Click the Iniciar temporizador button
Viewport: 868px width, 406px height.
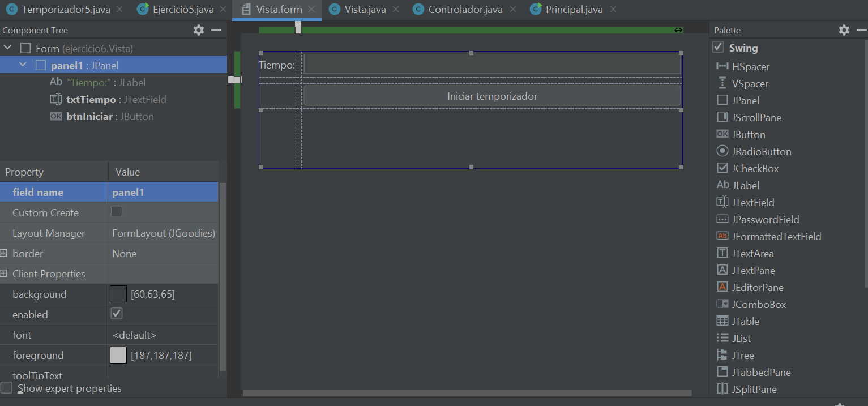(491, 96)
